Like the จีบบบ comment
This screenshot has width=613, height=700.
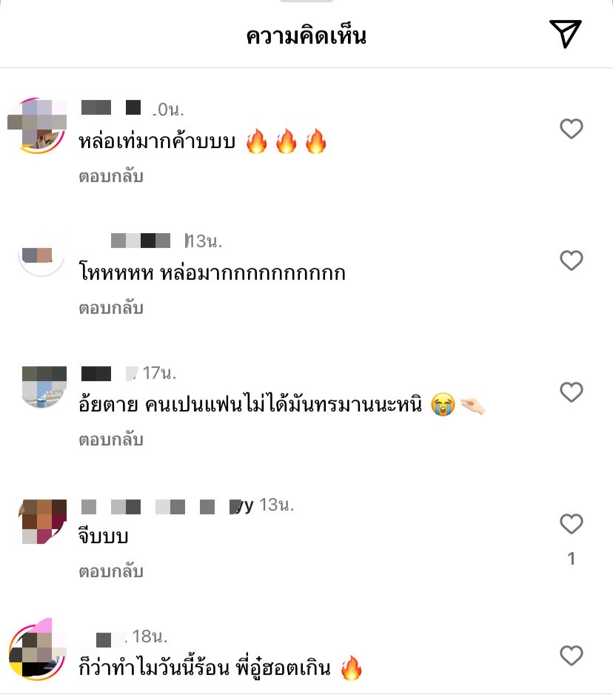pos(572,524)
